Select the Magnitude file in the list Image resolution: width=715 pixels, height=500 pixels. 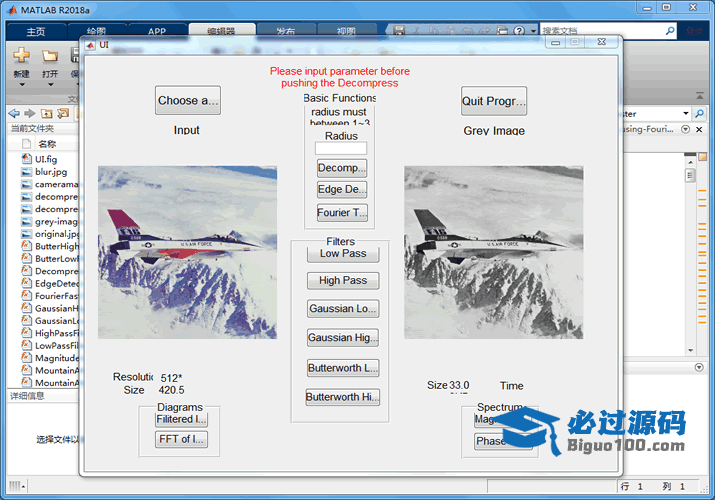50,358
